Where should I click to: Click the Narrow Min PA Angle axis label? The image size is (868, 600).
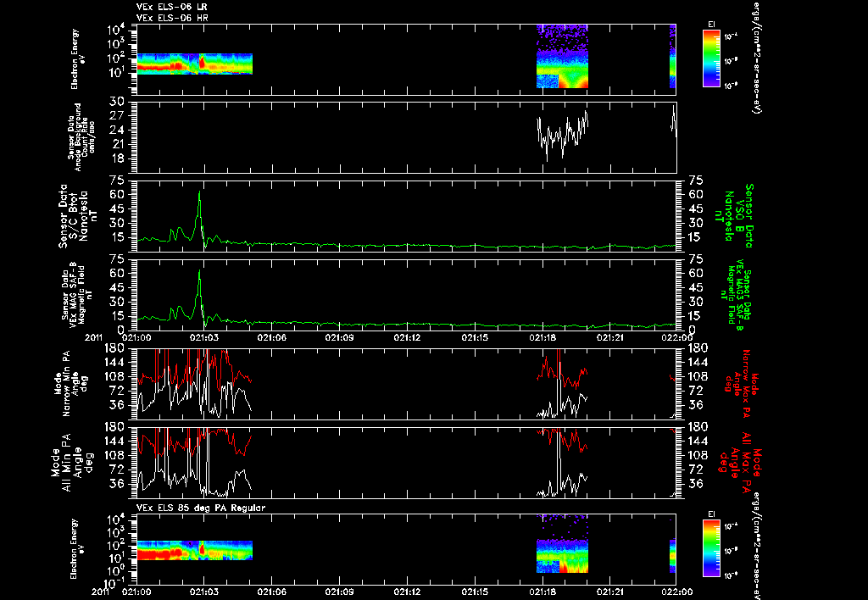point(70,384)
